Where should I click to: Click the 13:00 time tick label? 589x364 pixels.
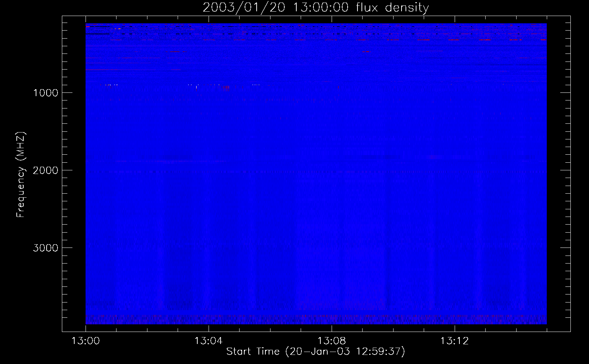(x=86, y=341)
